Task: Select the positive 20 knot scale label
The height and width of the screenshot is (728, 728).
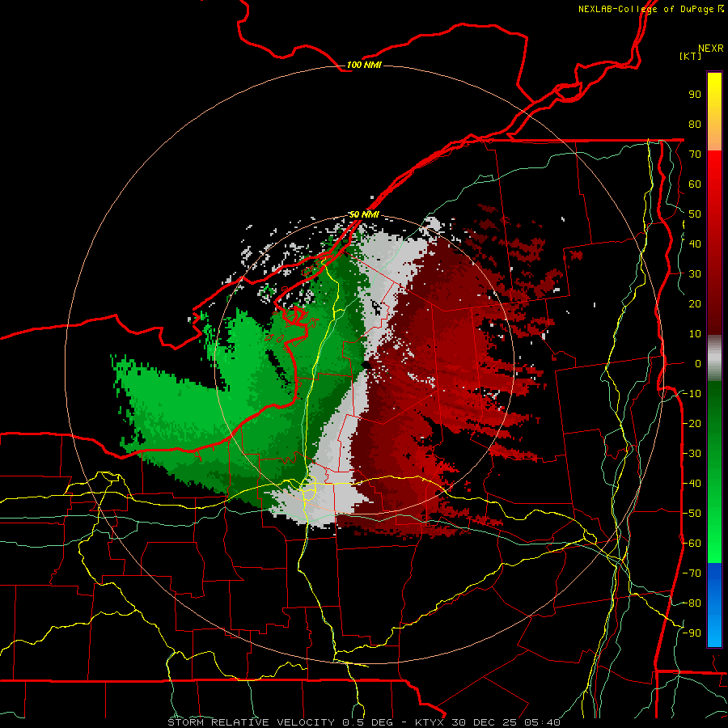Action: coord(695,304)
